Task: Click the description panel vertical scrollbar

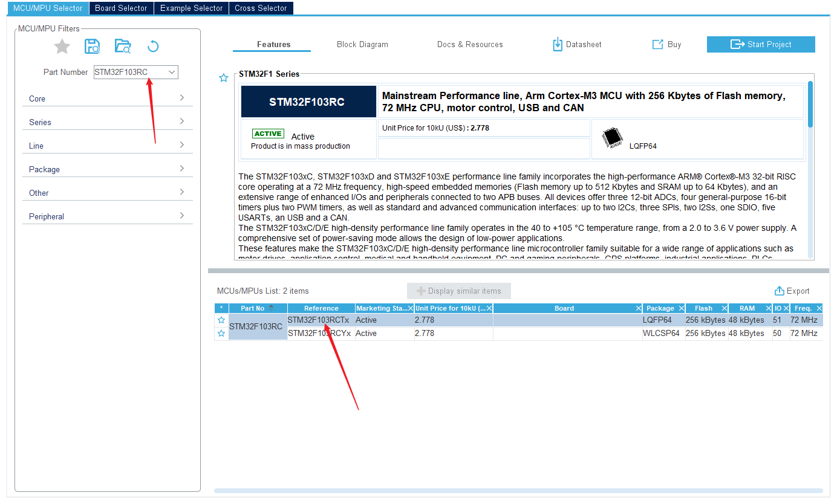Action: pyautogui.click(x=810, y=104)
